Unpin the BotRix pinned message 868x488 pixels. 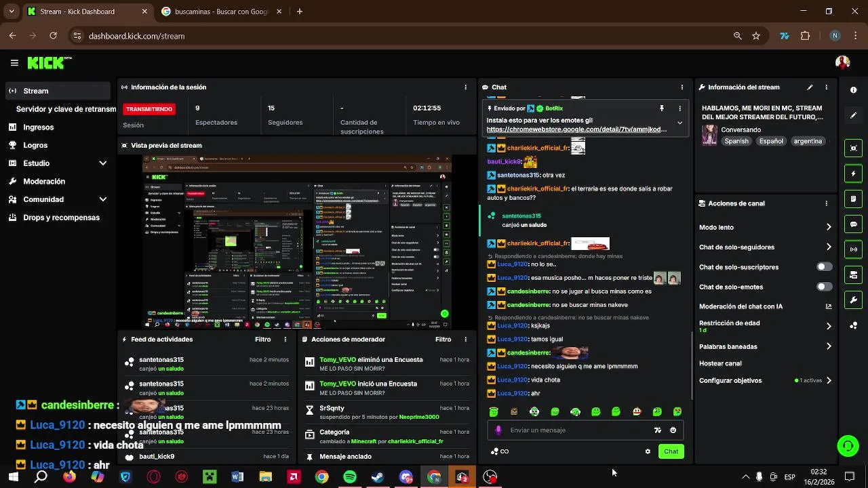(661, 108)
